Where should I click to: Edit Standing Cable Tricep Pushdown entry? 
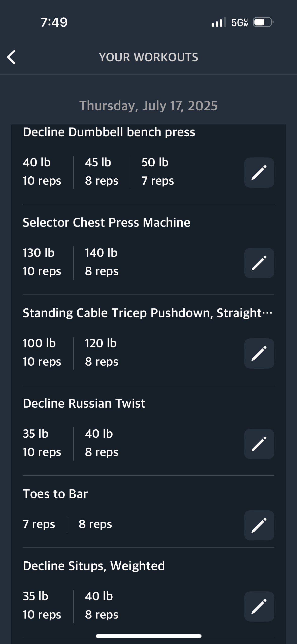click(259, 353)
